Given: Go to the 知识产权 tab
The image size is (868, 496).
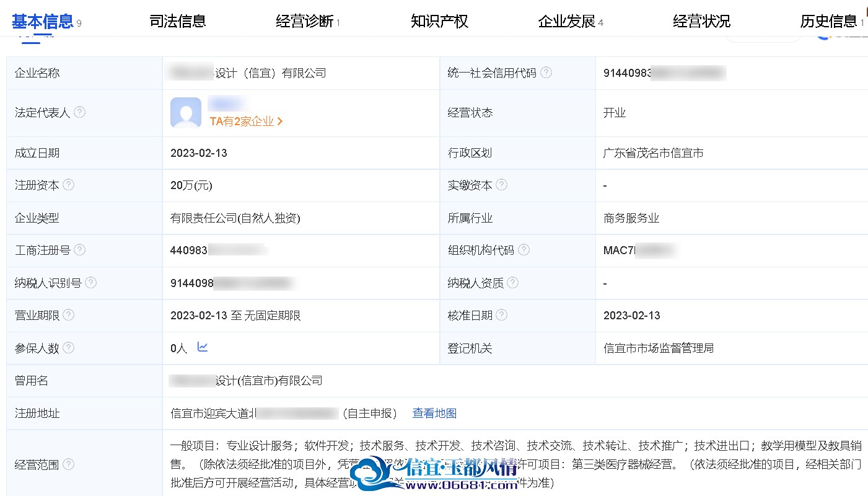Looking at the screenshot, I should (x=439, y=22).
